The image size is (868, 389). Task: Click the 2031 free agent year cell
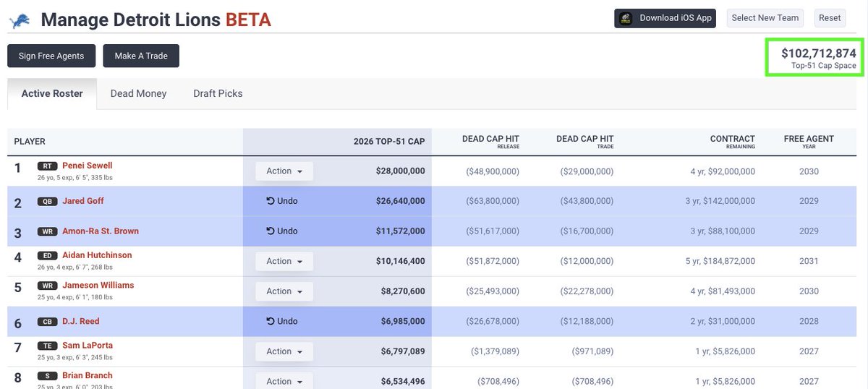coord(809,261)
